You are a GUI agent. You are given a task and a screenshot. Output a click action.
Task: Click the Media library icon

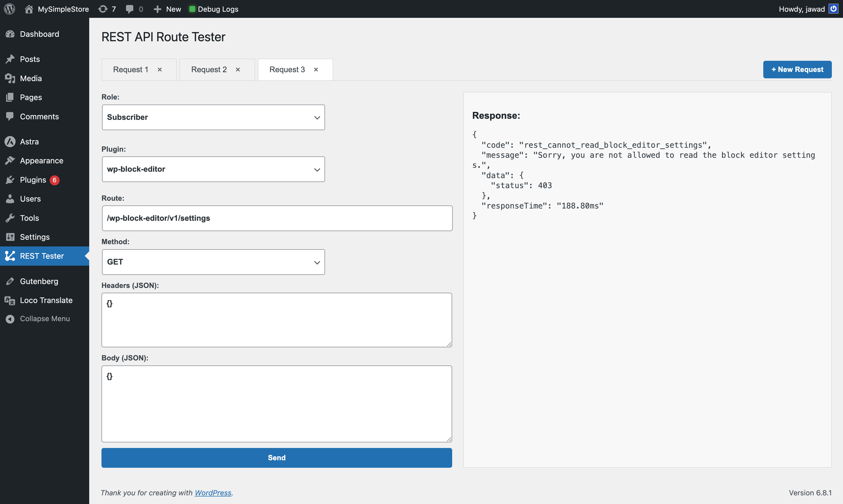coord(10,78)
